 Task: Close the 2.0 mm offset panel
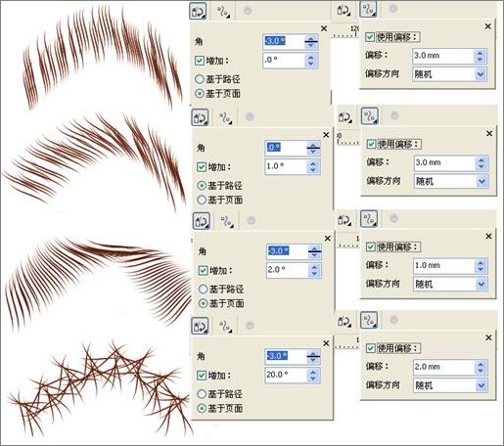pyautogui.click(x=488, y=337)
